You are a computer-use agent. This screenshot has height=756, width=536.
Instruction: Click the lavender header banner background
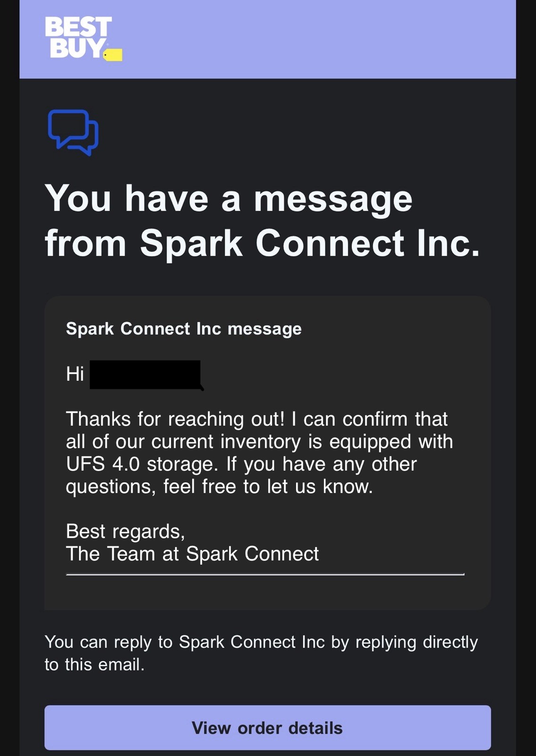tap(316, 39)
